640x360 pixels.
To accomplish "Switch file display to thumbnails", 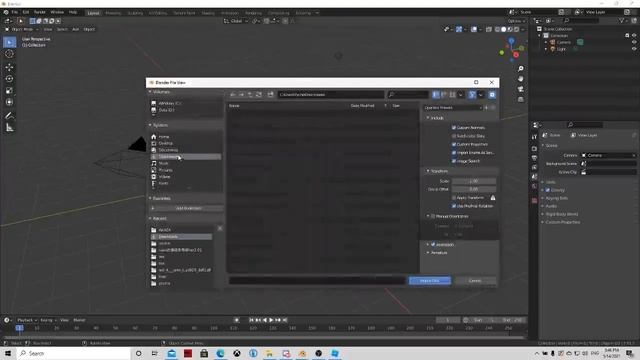I will pyautogui.click(x=452, y=95).
